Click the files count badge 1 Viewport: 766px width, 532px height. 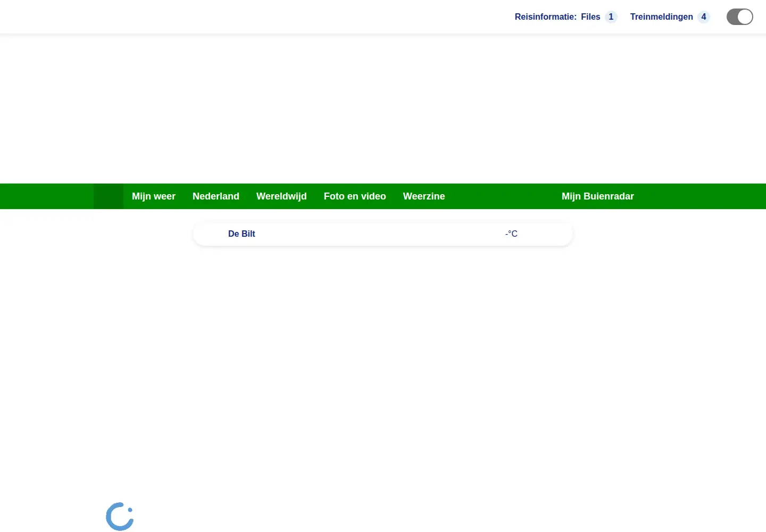[x=611, y=17]
